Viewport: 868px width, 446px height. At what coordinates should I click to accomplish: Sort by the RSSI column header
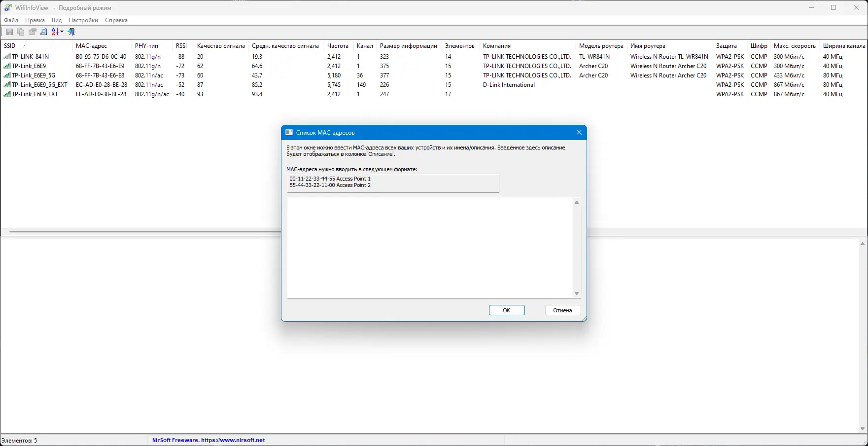[183, 46]
